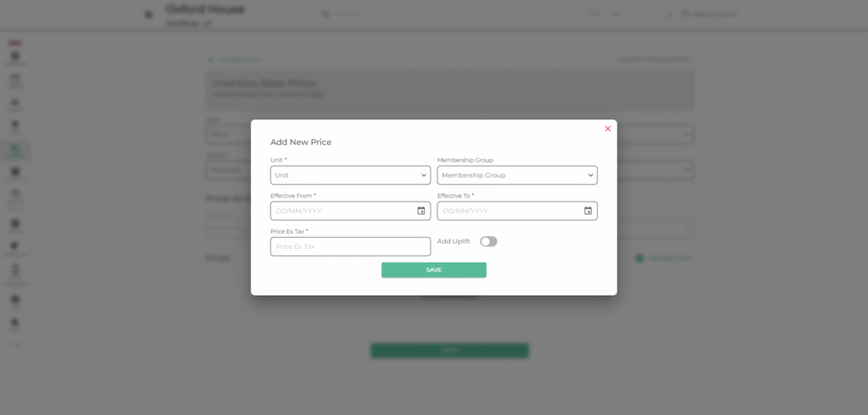Expand the chevron beside the header user name
This screenshot has height=415, width=868.
(670, 14)
